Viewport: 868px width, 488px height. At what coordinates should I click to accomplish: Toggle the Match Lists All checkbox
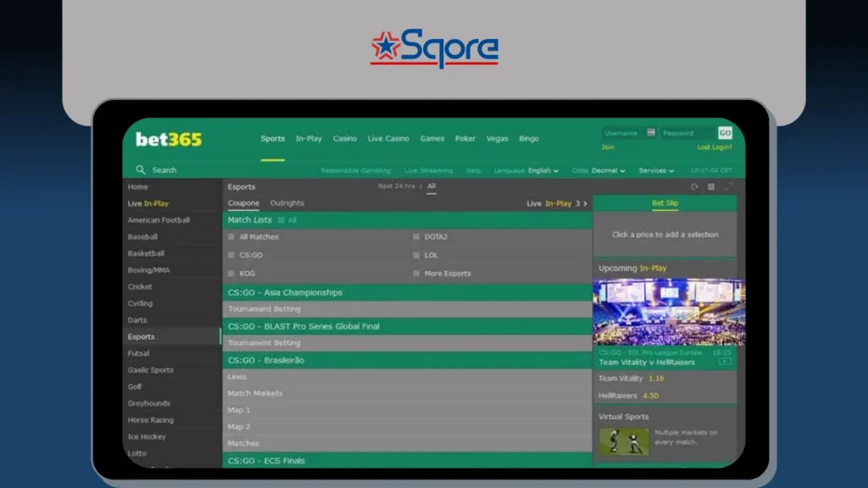pyautogui.click(x=281, y=220)
